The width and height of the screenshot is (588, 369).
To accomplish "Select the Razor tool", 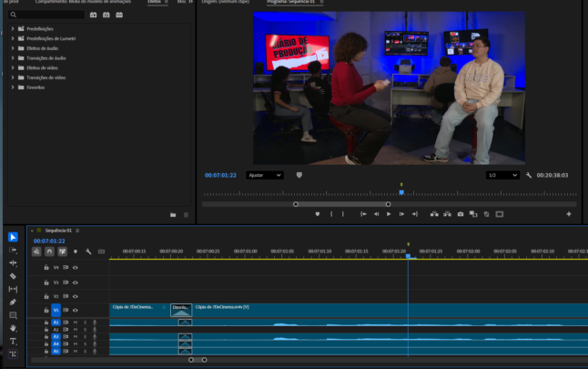I will click(13, 276).
